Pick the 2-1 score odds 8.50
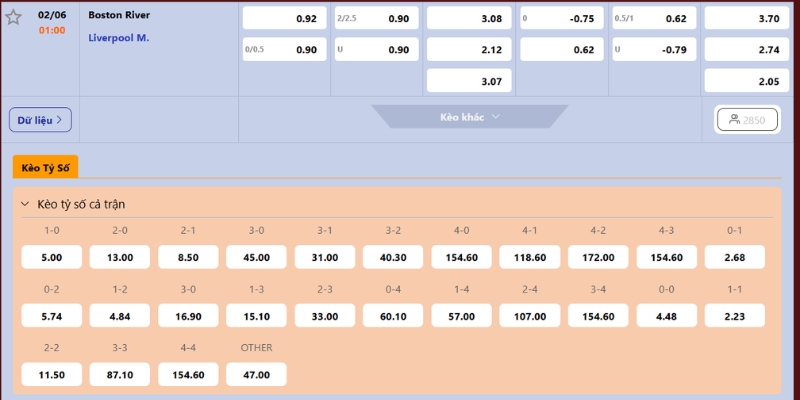The height and width of the screenshot is (400, 800). click(188, 257)
